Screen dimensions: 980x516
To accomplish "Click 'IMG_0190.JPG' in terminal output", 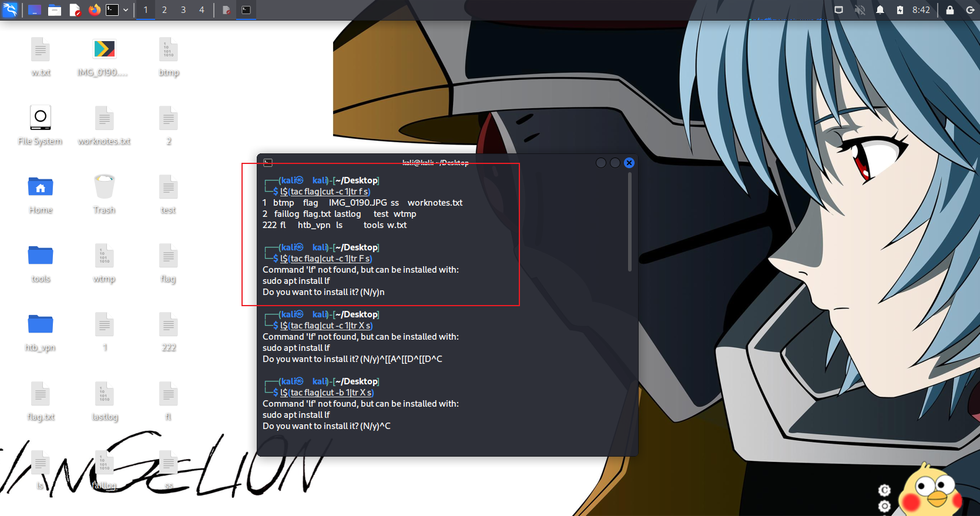I will (x=358, y=203).
